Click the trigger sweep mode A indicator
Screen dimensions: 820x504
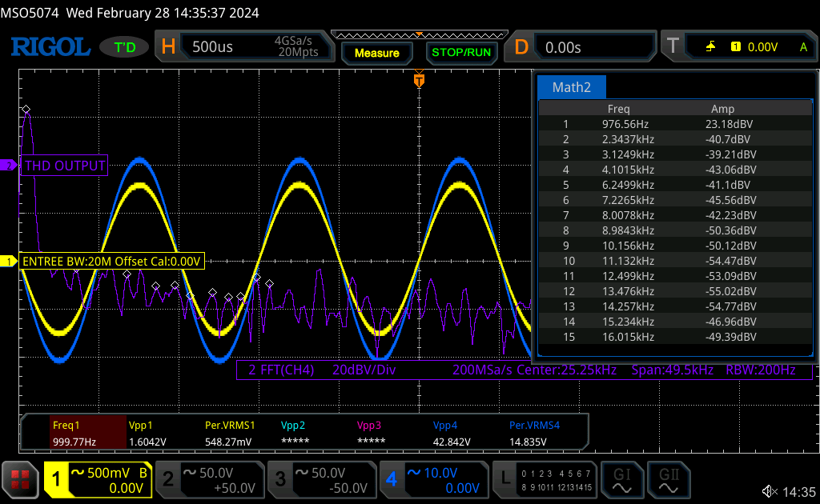pos(803,47)
